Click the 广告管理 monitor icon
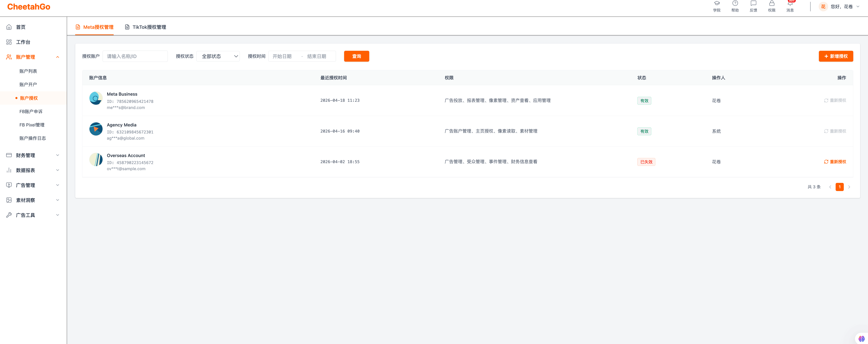868x344 pixels. (9, 185)
